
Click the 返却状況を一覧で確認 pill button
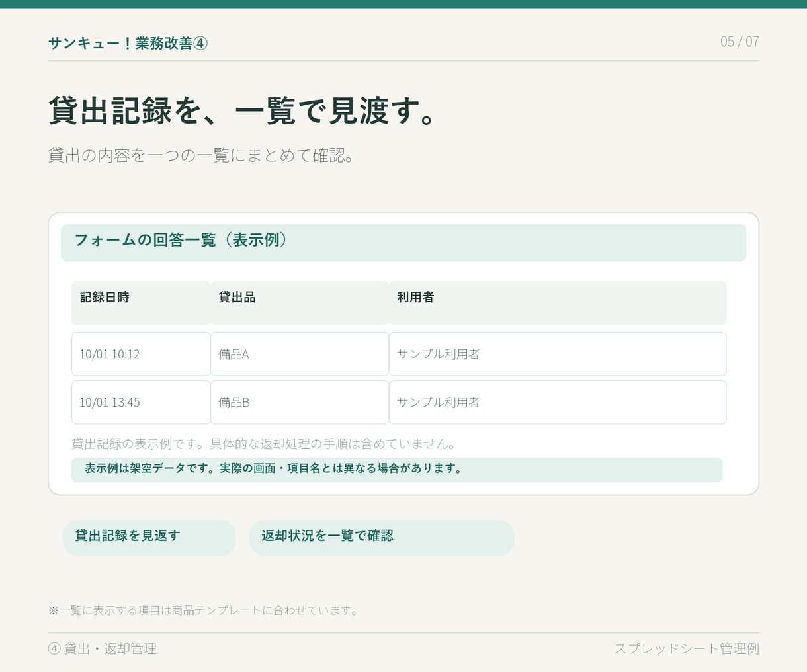pyautogui.click(x=382, y=537)
